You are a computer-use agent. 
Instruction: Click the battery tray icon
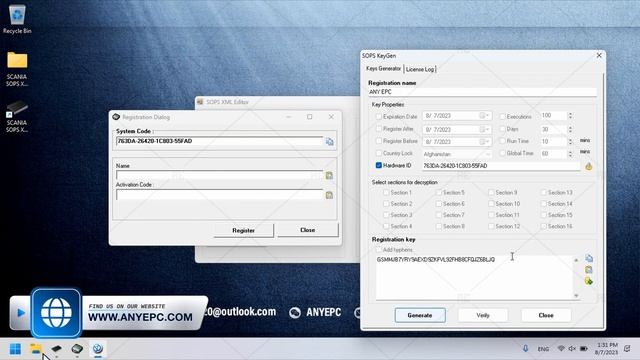point(584,349)
